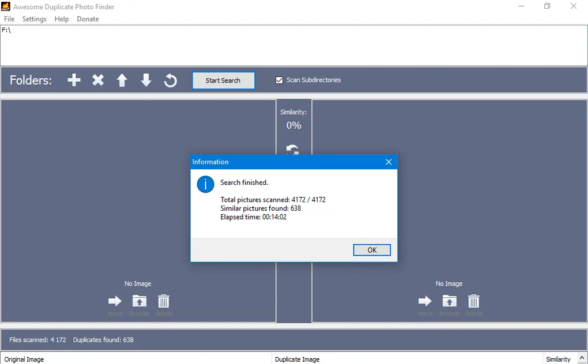Screen dimensions: 588x364
Task: Open the Settings menu
Action: [x=35, y=19]
